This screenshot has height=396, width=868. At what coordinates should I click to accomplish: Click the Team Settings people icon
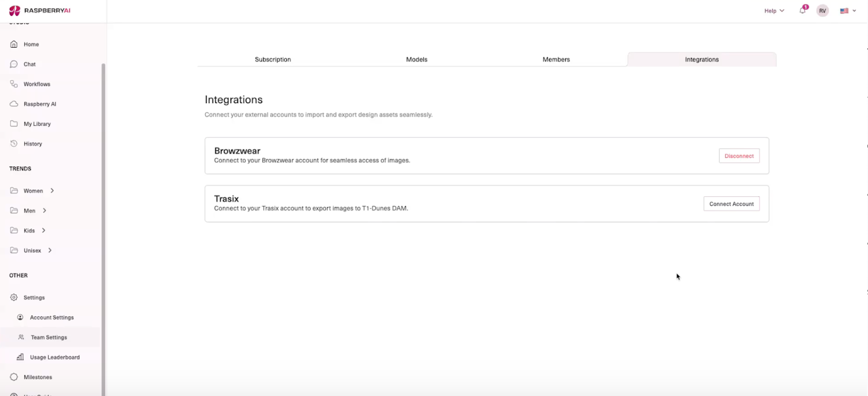click(21, 337)
